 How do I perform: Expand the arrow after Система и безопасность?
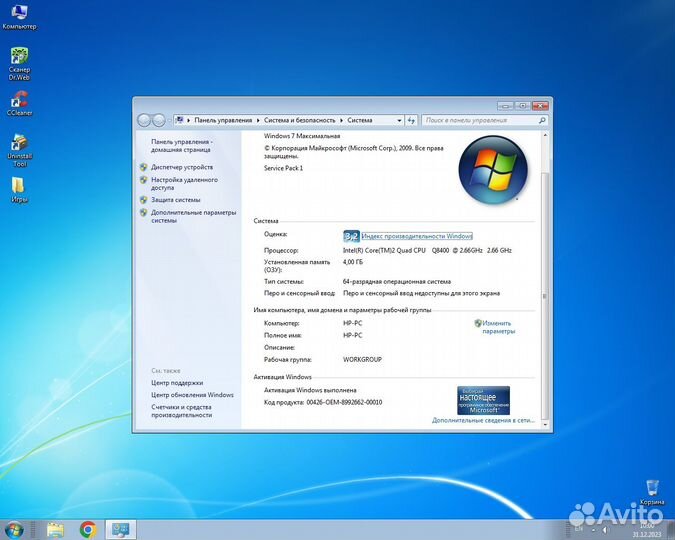341,120
